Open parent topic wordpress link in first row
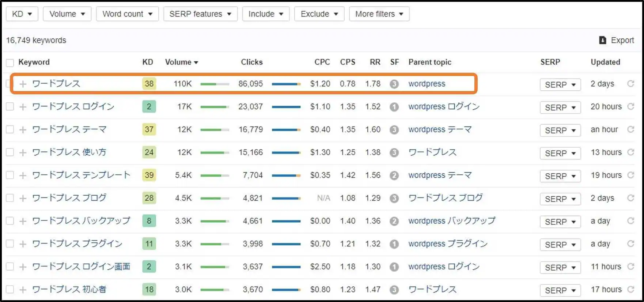This screenshot has height=302, width=644. point(427,84)
